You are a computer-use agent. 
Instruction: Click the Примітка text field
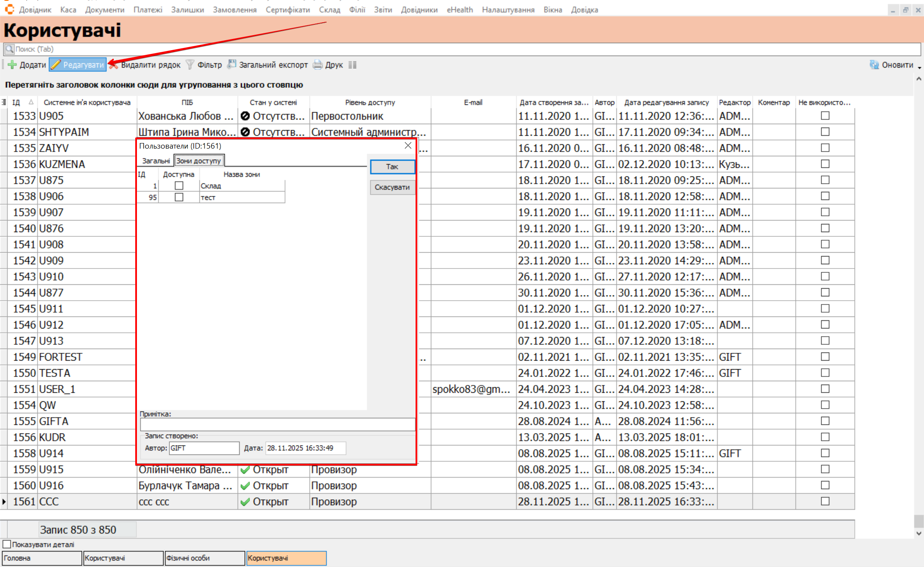[x=277, y=424]
